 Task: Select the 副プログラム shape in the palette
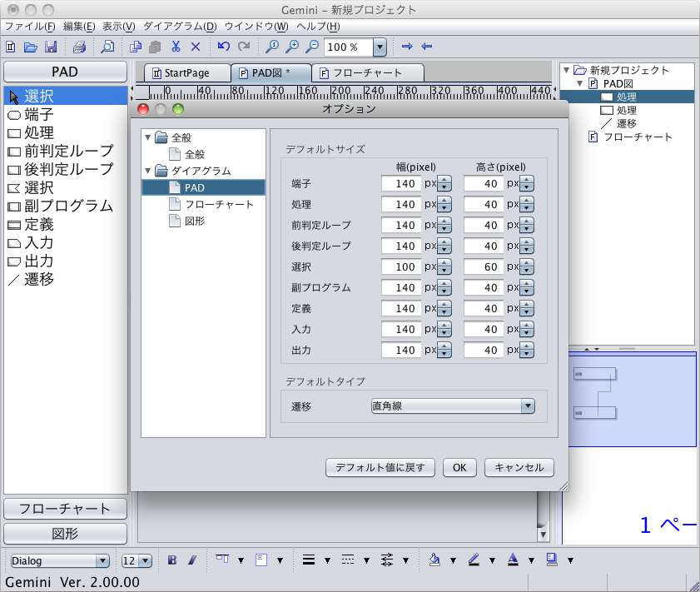coord(66,206)
